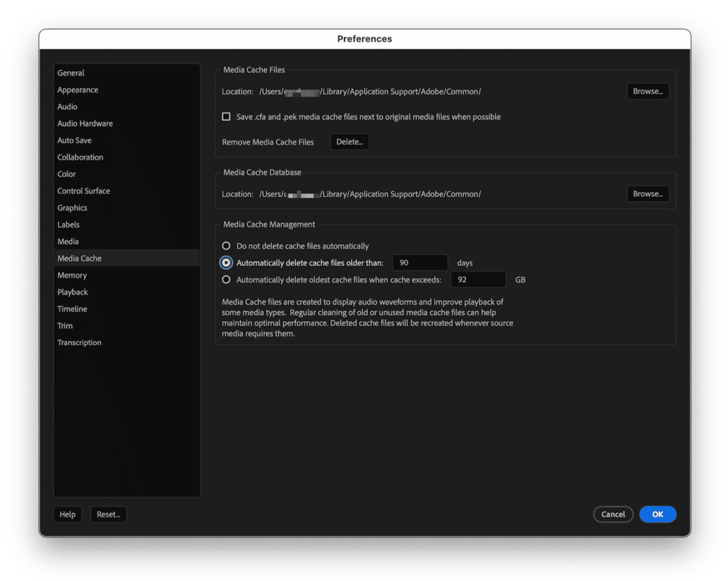Select the Memory category in sidebar
Image resolution: width=728 pixels, height=581 pixels.
click(72, 276)
